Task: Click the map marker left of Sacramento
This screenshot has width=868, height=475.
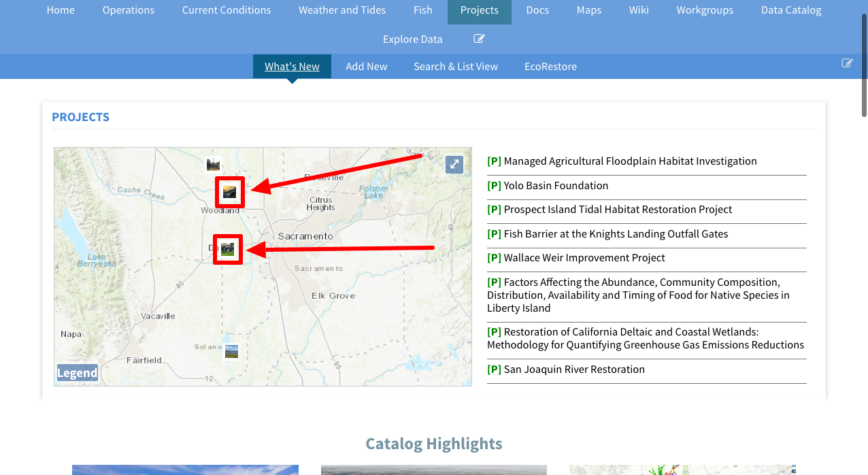Action: point(228,249)
